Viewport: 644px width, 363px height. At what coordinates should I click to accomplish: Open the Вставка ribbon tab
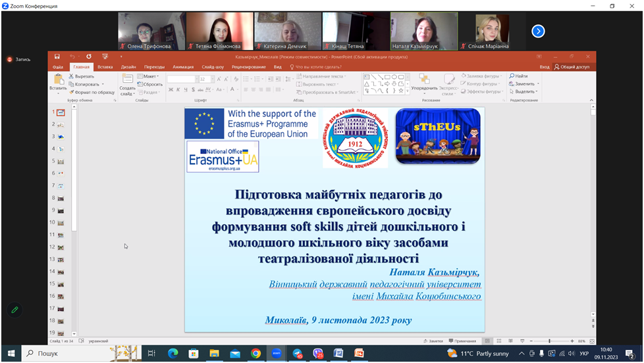coord(105,66)
